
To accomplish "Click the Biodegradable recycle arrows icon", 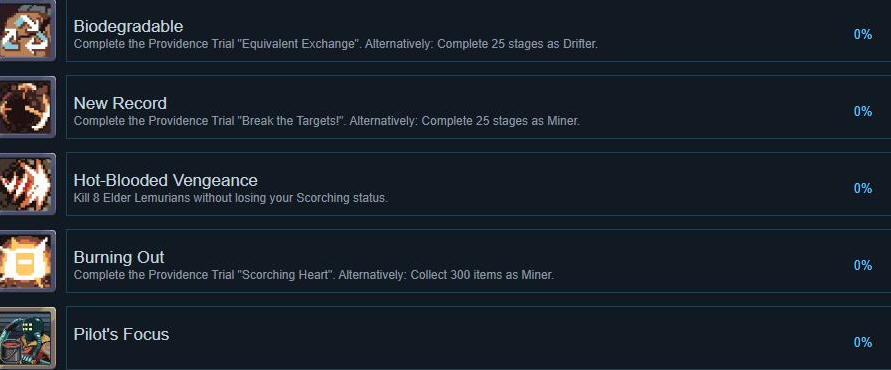I will click(27, 31).
